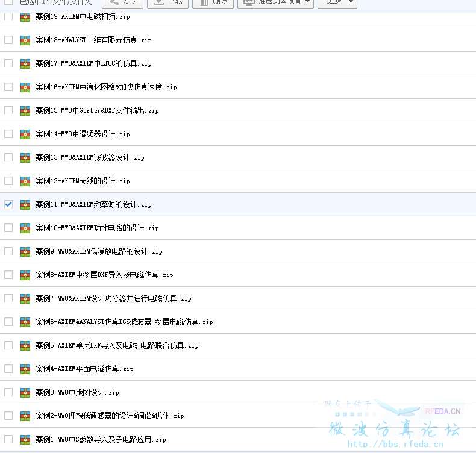Click the zip icon of 案例16-AXIEM中简化网格&加快仿真速度
The width and height of the screenshot is (476, 453).
pos(25,87)
